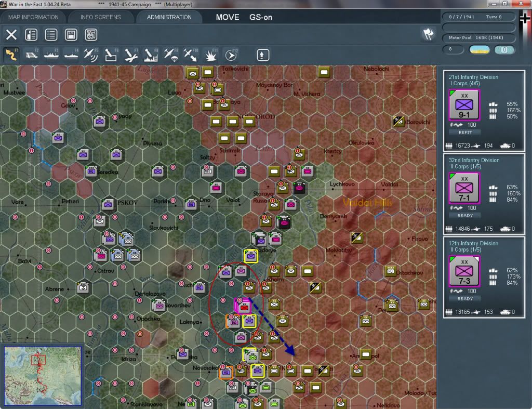532x409 pixels.
Task: Select the HQ counter left of Dno
Action: [x=191, y=204]
